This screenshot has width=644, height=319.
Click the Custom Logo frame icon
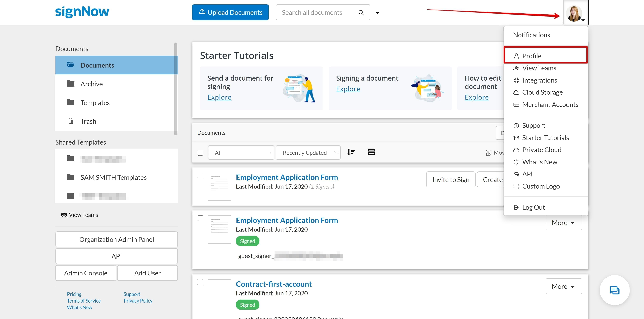coord(516,186)
